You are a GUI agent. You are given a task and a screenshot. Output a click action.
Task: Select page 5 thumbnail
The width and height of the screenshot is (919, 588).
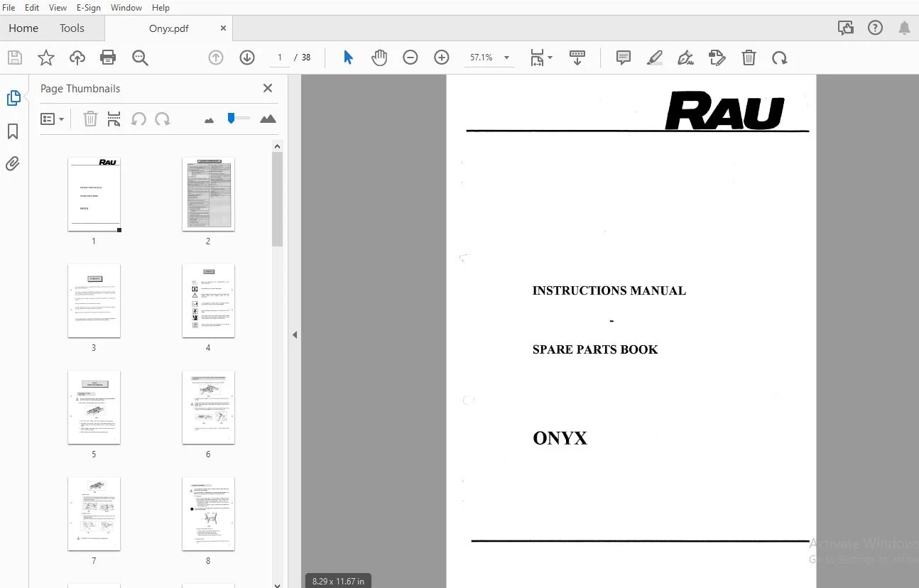[x=94, y=407]
